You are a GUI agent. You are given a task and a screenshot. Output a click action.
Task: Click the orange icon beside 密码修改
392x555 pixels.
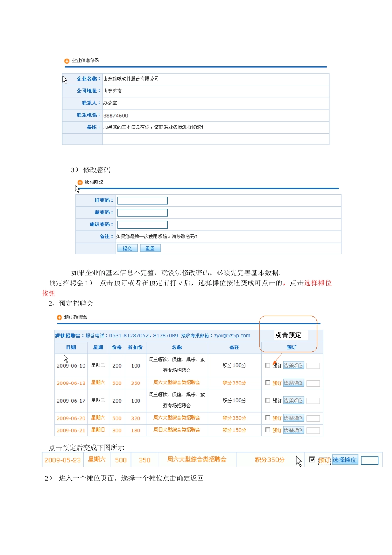[80, 183]
